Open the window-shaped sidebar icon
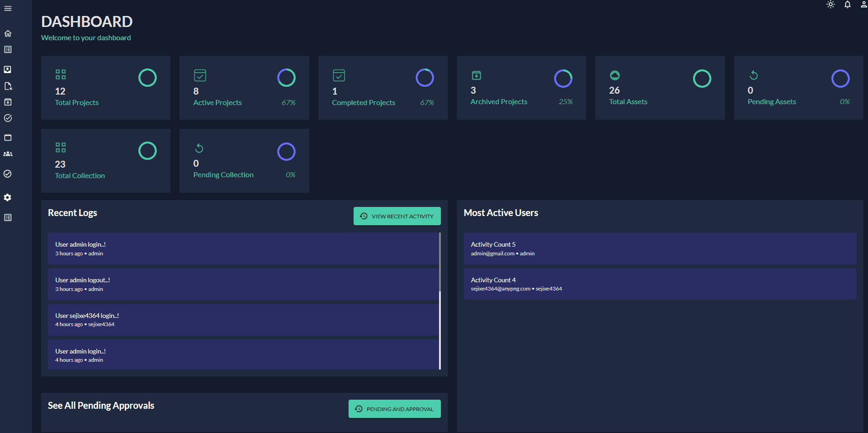868x433 pixels. [8, 137]
